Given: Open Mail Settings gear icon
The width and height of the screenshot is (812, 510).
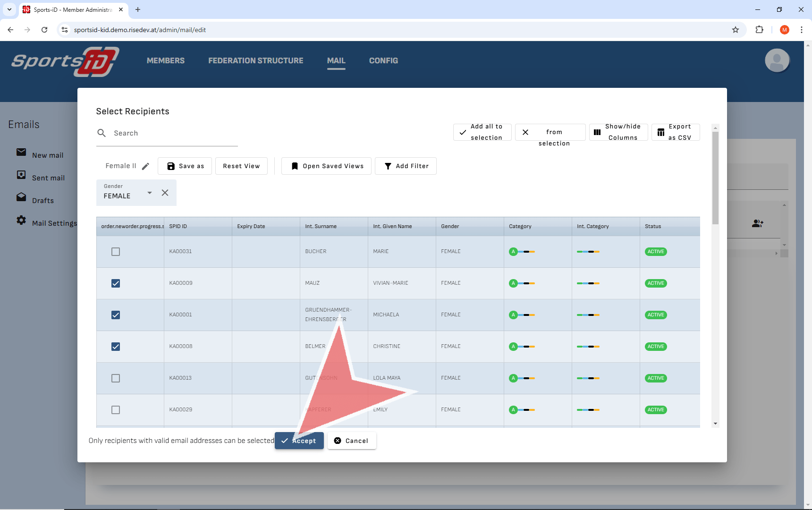Looking at the screenshot, I should 21,221.
